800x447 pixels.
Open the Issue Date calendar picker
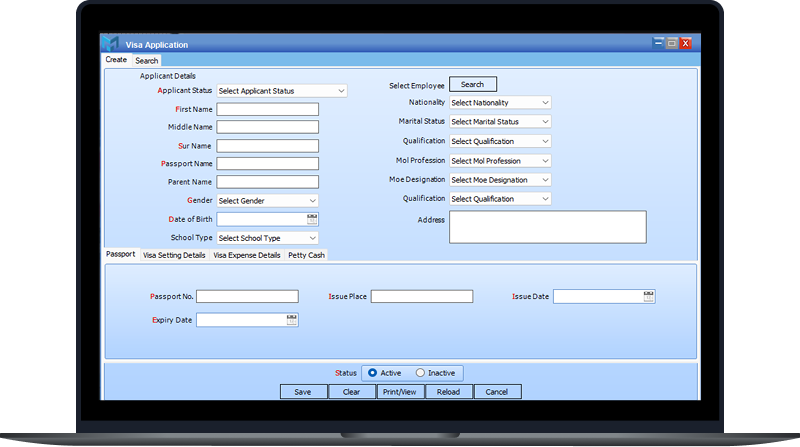(648, 296)
